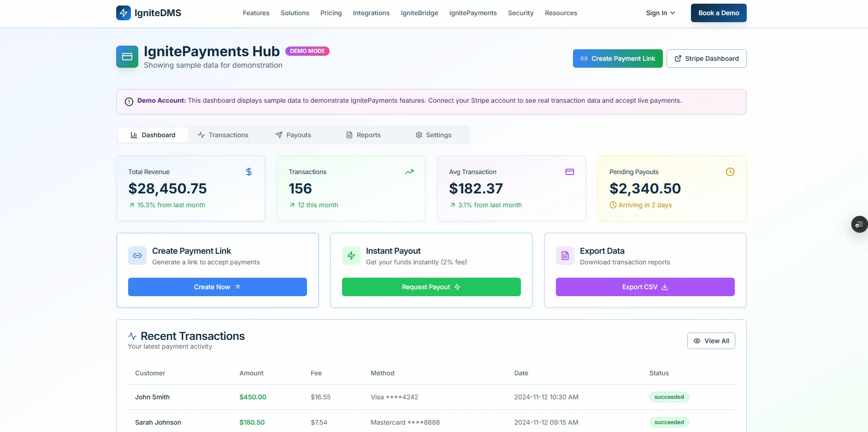Click the eye icon in View All button

pos(697,341)
